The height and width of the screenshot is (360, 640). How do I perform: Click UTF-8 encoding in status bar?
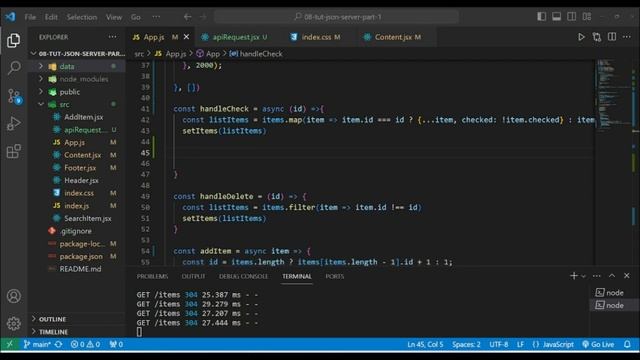[x=499, y=344]
